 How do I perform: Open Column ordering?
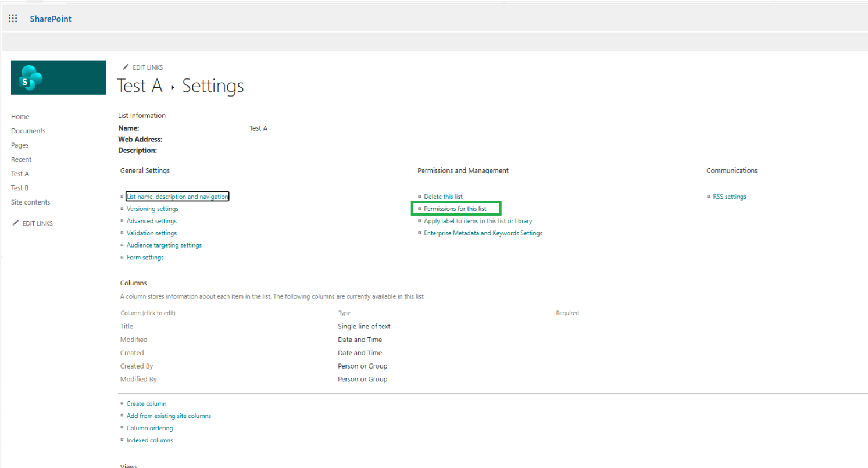pyautogui.click(x=150, y=428)
